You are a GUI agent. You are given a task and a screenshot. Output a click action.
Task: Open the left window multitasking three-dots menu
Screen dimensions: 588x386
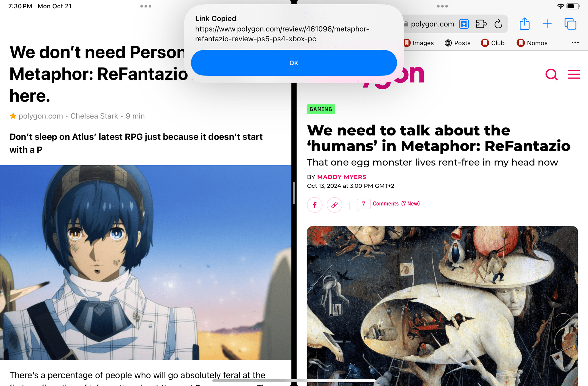point(146,6)
